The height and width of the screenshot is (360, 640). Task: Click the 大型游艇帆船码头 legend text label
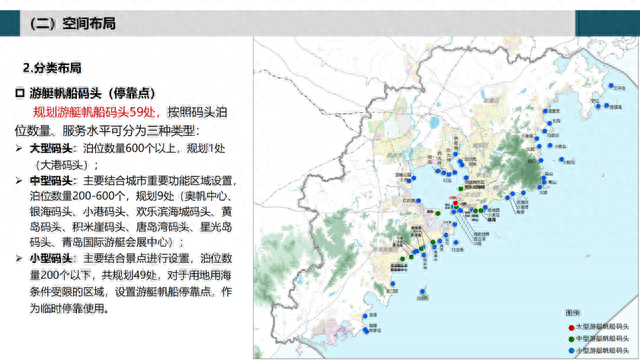(x=602, y=327)
